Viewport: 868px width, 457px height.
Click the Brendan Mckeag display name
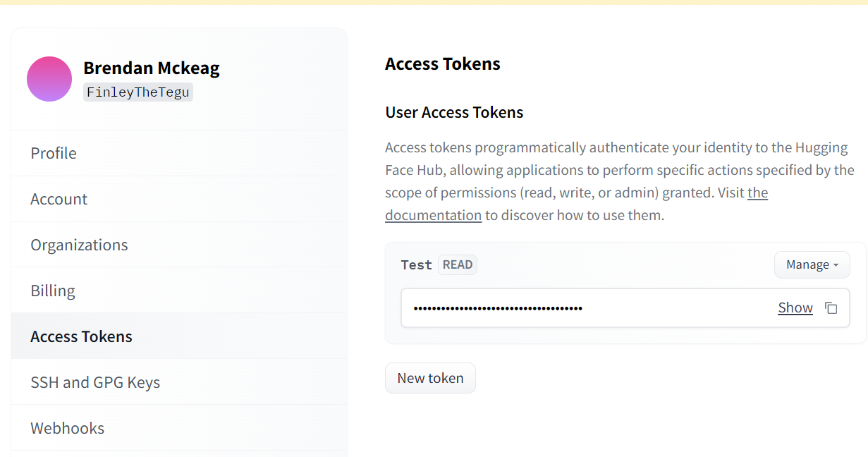(152, 68)
